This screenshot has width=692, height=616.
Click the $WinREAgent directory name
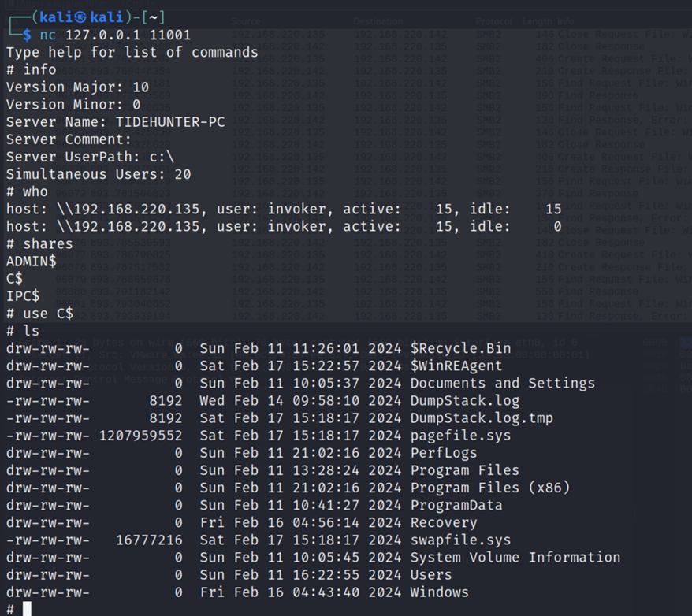(x=456, y=366)
